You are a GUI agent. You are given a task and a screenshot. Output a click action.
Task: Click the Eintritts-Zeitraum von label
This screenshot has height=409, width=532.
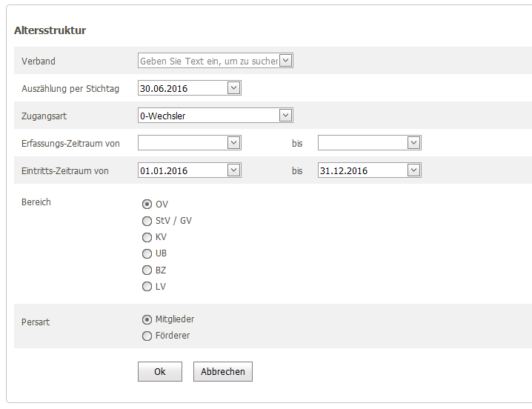tap(64, 170)
